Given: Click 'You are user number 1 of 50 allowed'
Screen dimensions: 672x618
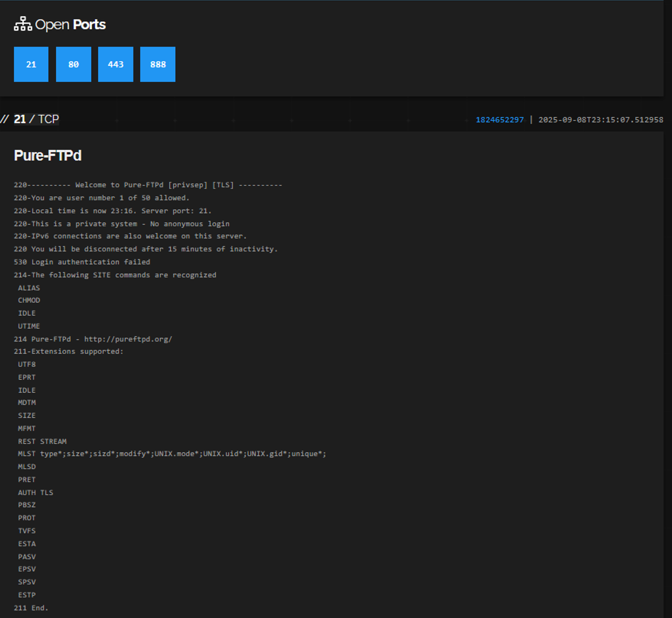Looking at the screenshot, I should (x=101, y=198).
